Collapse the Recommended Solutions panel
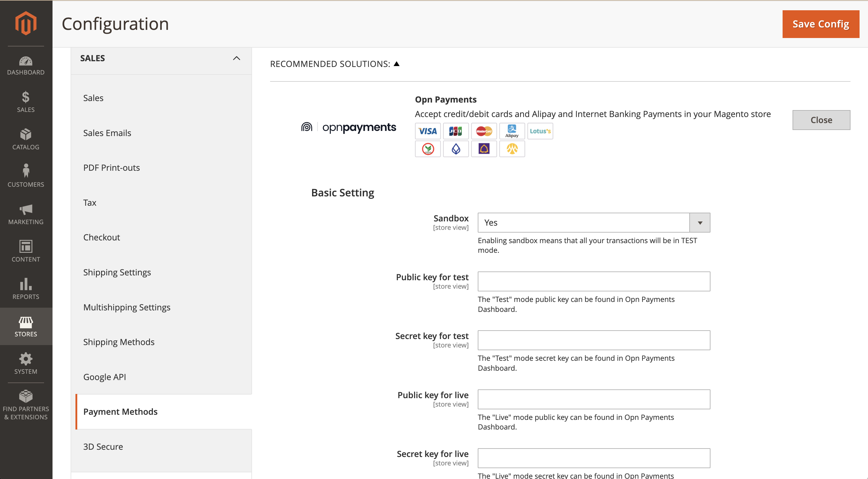868x479 pixels. (397, 63)
